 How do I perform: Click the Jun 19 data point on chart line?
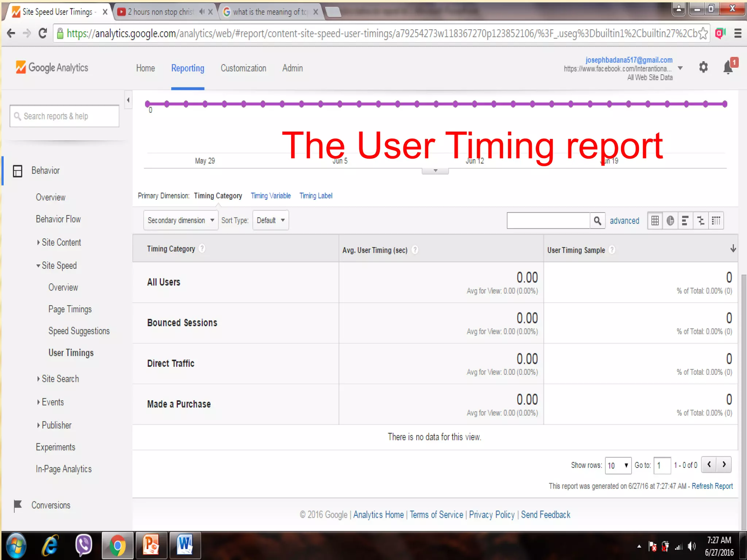pos(609,104)
